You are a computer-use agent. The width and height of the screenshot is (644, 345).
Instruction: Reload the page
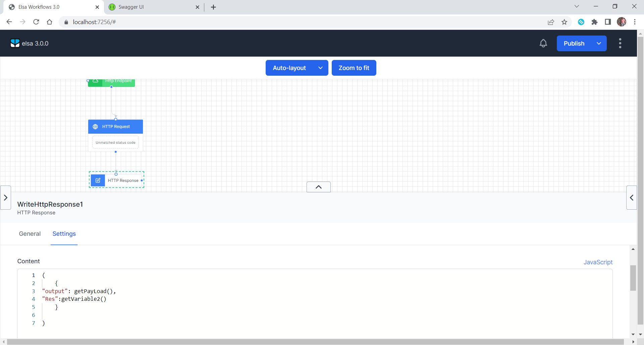click(36, 22)
